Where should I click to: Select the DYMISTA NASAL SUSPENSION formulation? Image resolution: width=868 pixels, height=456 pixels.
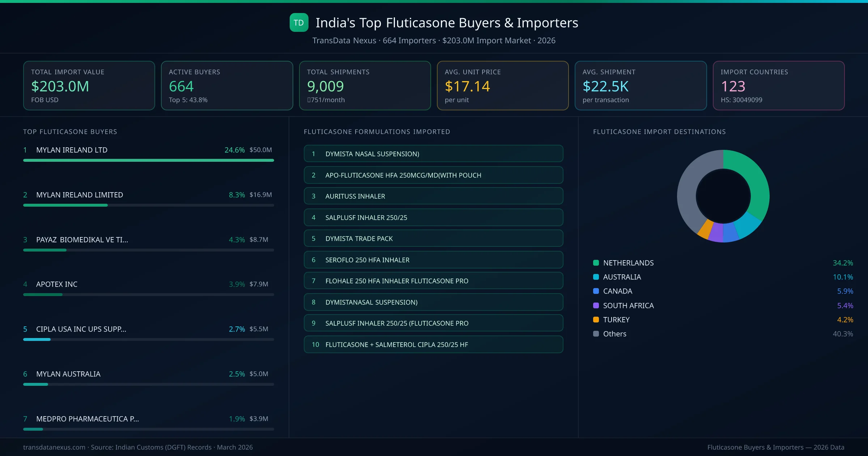coord(433,153)
